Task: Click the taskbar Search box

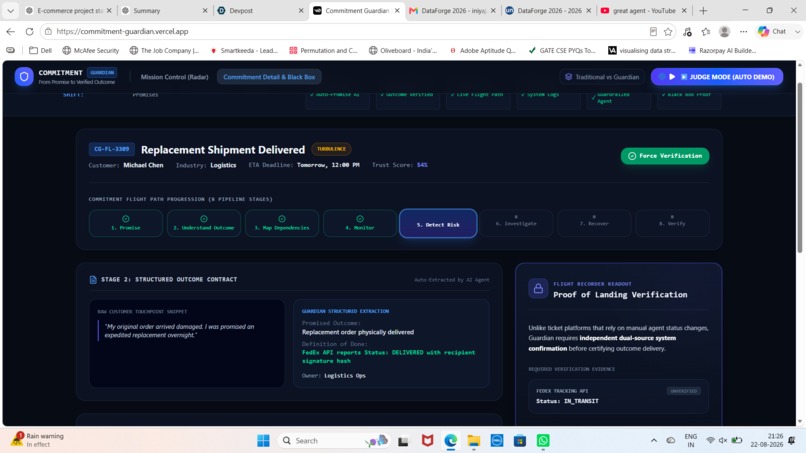Action: click(x=334, y=441)
